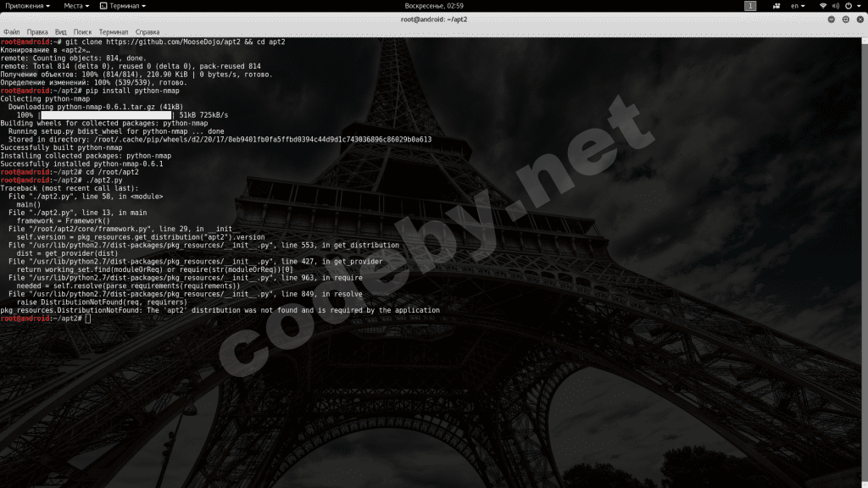Click the volume speaker icon
The width and height of the screenshot is (868, 488).
point(836,6)
